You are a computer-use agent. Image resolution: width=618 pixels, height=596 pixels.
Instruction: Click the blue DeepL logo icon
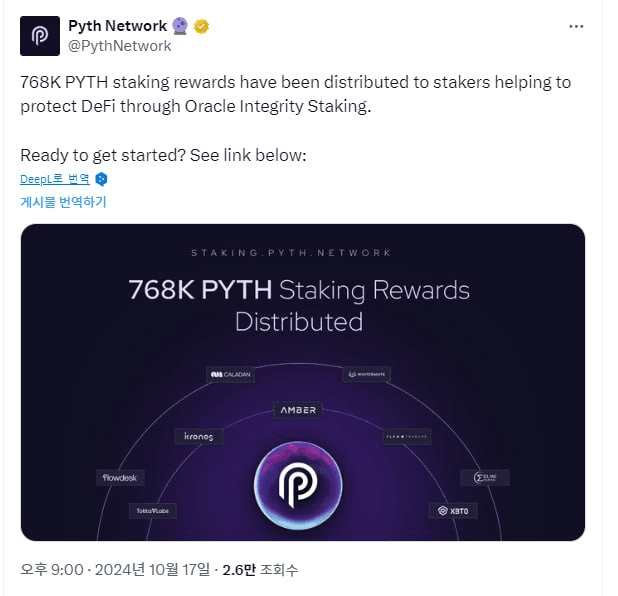pyautogui.click(x=101, y=180)
